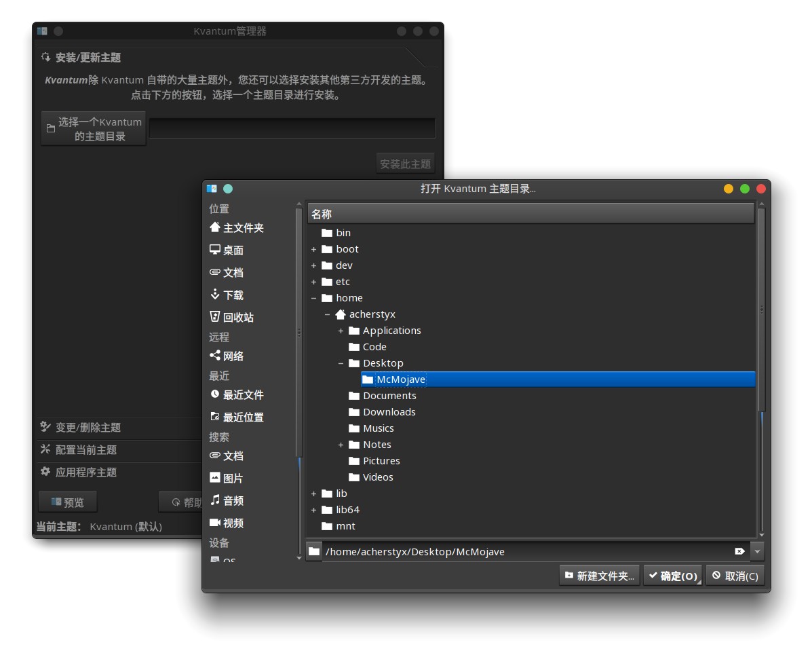Viewport: 812px width, 651px height.
Task: Open 主文件夹 home location in sidebar
Action: pyautogui.click(x=237, y=228)
